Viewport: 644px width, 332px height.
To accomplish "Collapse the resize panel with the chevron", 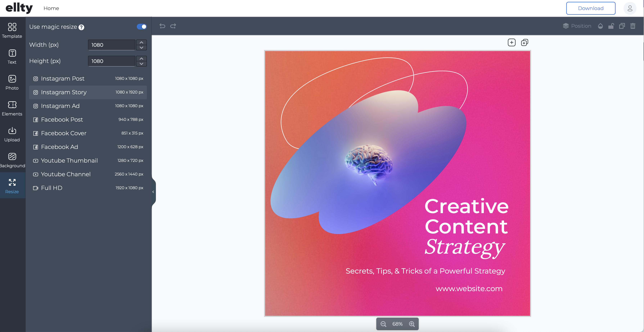I will point(153,192).
